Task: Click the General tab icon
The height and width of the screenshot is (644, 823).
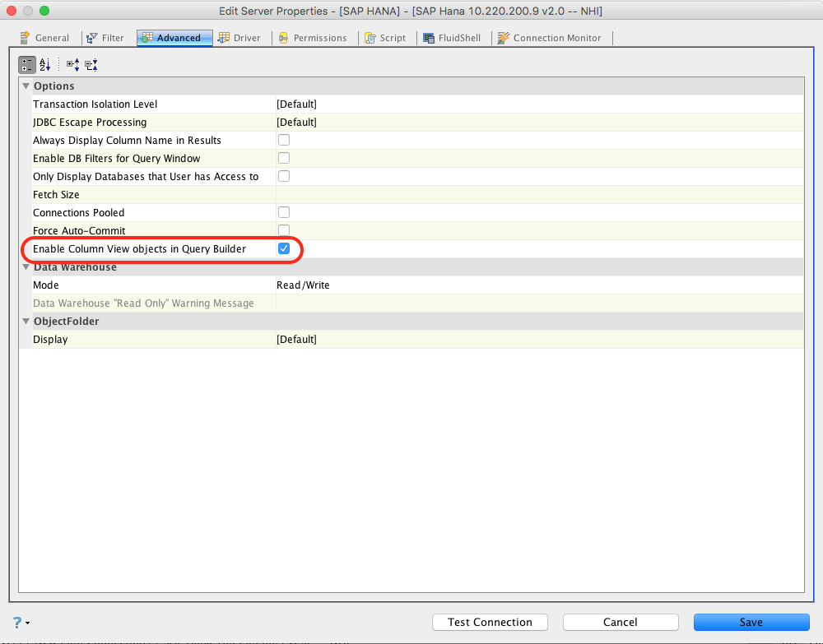Action: [25, 38]
